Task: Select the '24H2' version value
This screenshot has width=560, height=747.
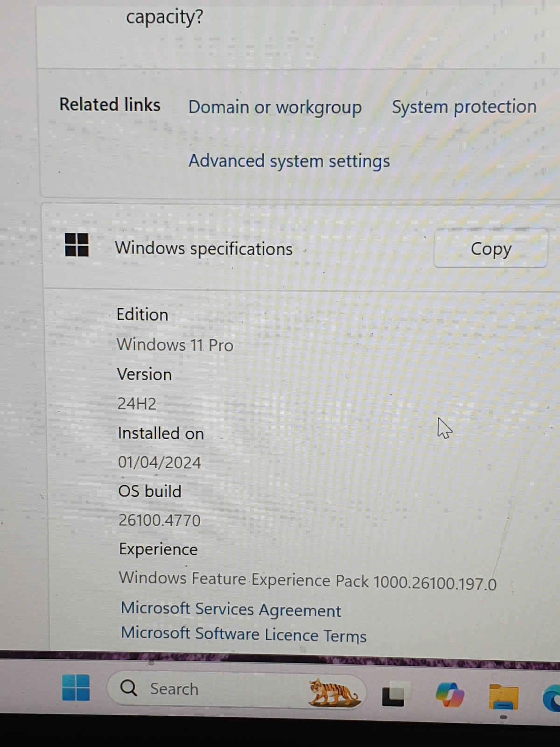Action: pyautogui.click(x=137, y=403)
